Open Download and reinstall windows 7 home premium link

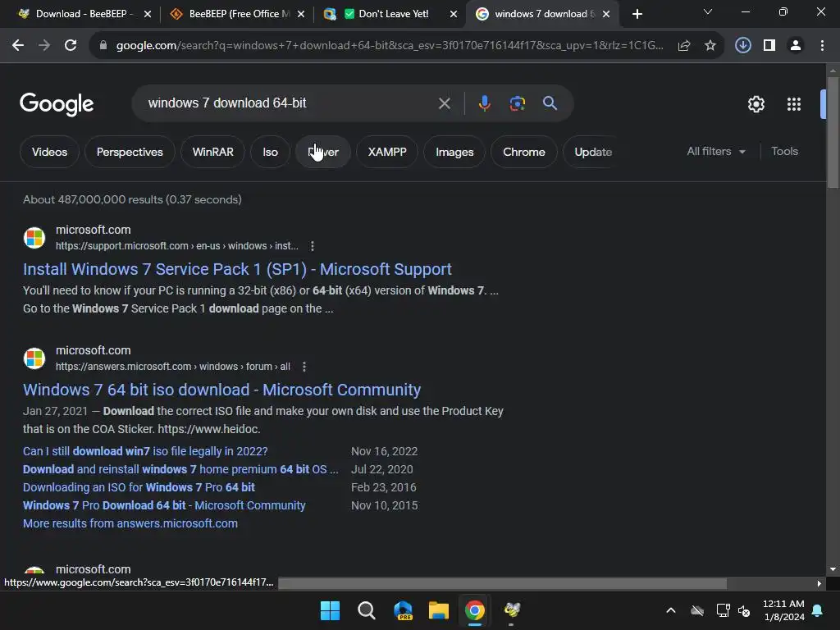pyautogui.click(x=180, y=469)
